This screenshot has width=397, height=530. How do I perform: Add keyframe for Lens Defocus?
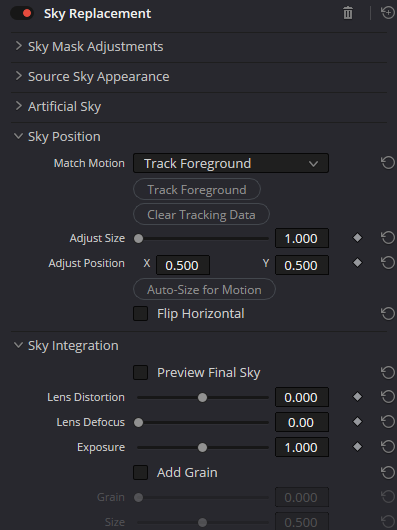tap(357, 421)
